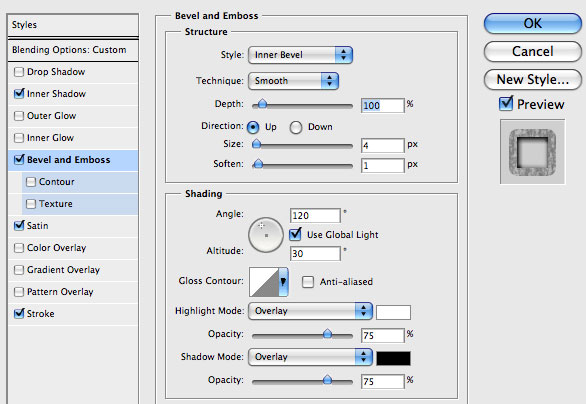586x404 pixels.
Task: Click the style preview thumbnail
Action: tap(533, 152)
